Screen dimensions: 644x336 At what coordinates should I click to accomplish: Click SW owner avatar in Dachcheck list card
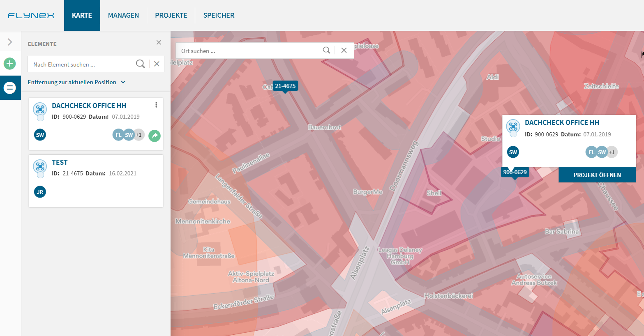[x=40, y=135]
